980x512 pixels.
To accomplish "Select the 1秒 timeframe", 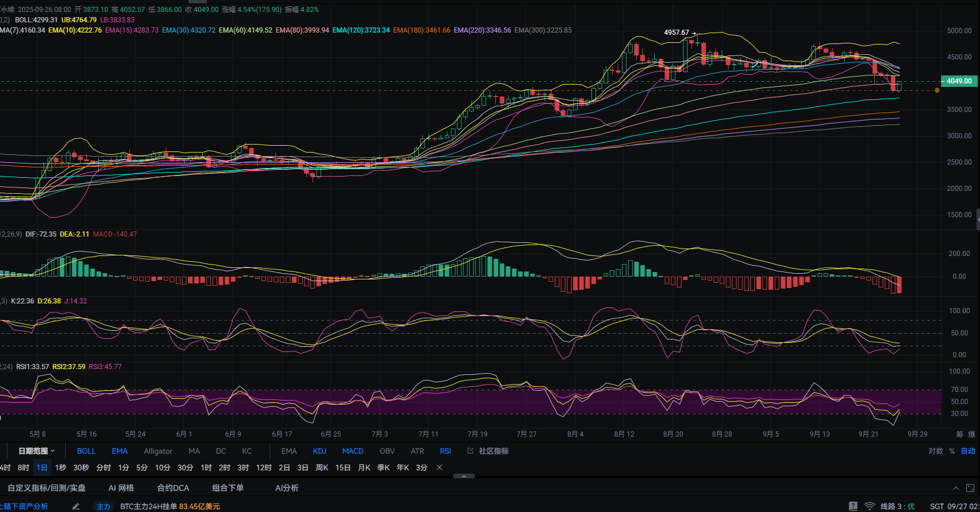I will pyautogui.click(x=61, y=467).
